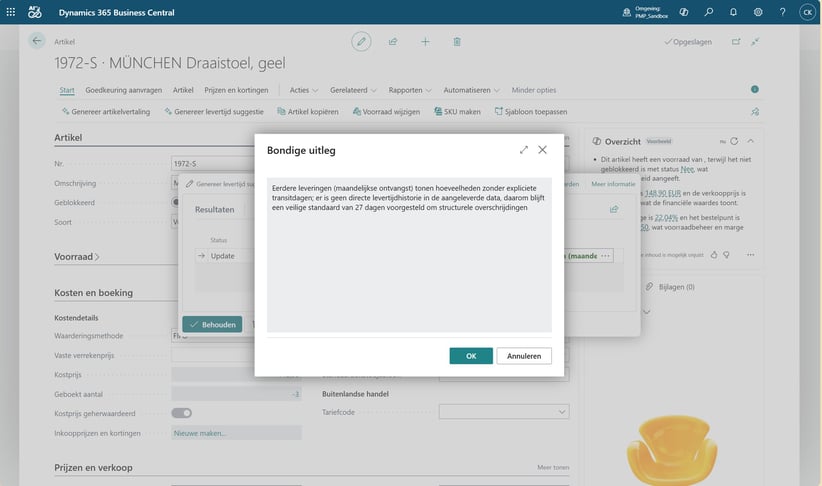Delete the article with trash icon

[x=457, y=41]
